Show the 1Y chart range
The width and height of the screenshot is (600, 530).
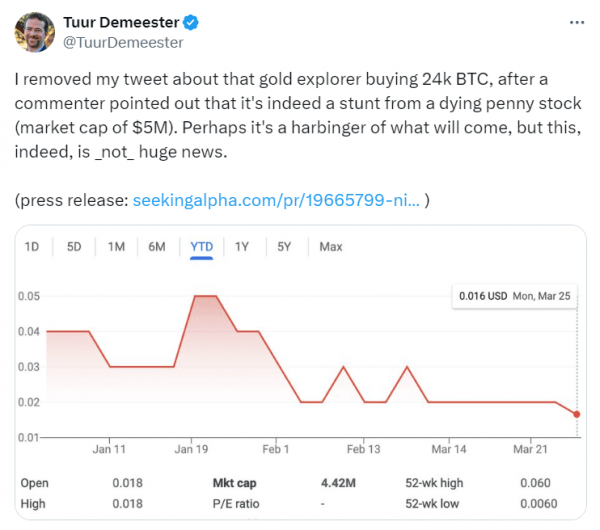242,246
